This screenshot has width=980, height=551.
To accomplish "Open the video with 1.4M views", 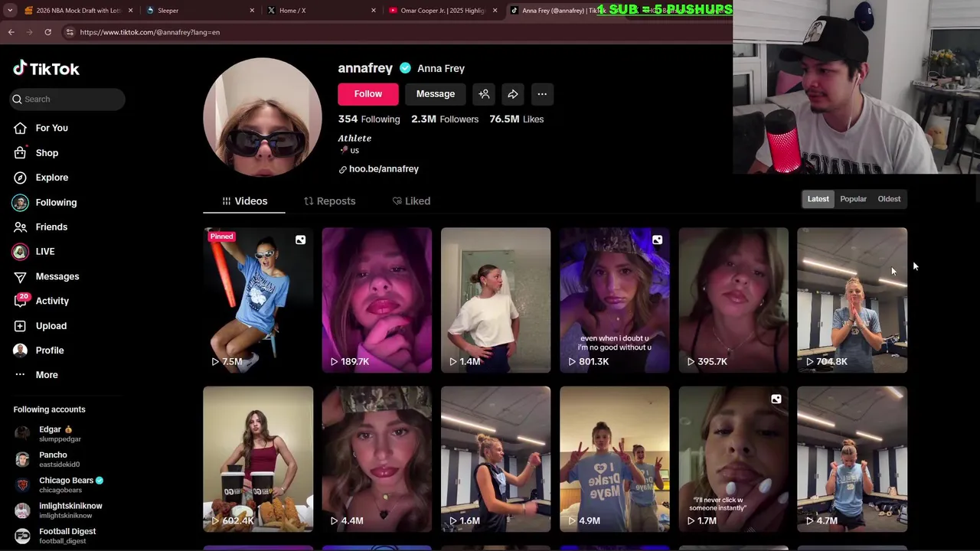I will (495, 300).
